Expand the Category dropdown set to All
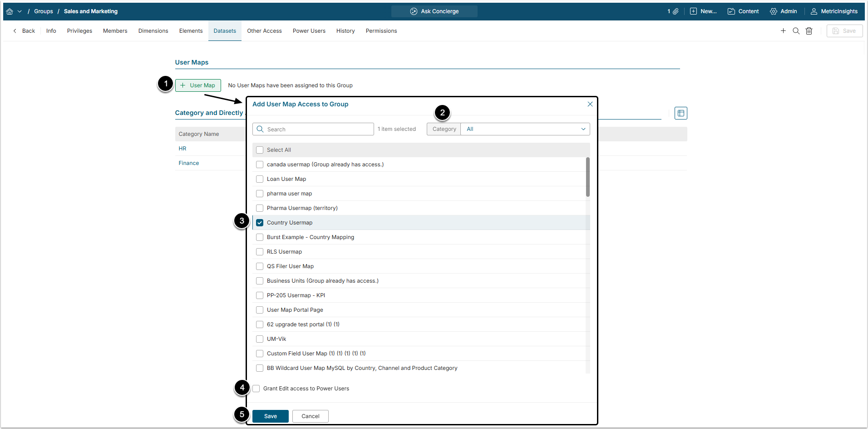Image resolution: width=868 pixels, height=429 pixels. (525, 129)
